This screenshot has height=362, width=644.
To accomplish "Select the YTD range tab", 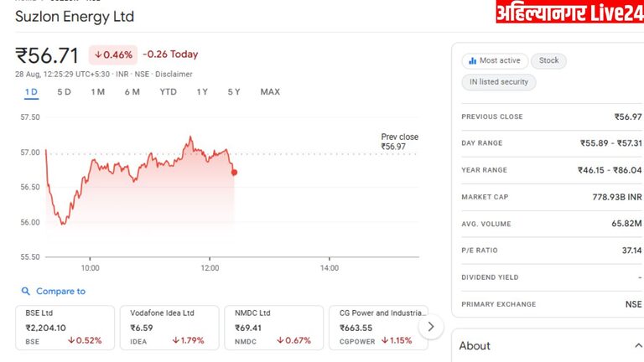I will click(168, 92).
